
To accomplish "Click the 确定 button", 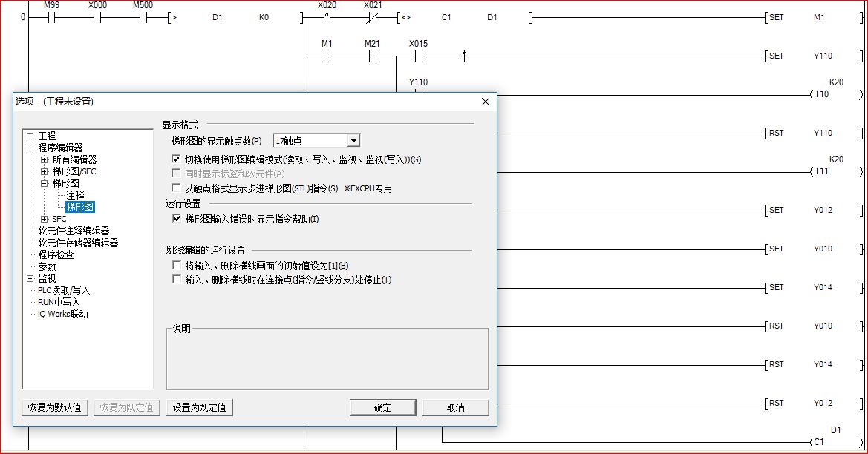I will tap(382, 407).
